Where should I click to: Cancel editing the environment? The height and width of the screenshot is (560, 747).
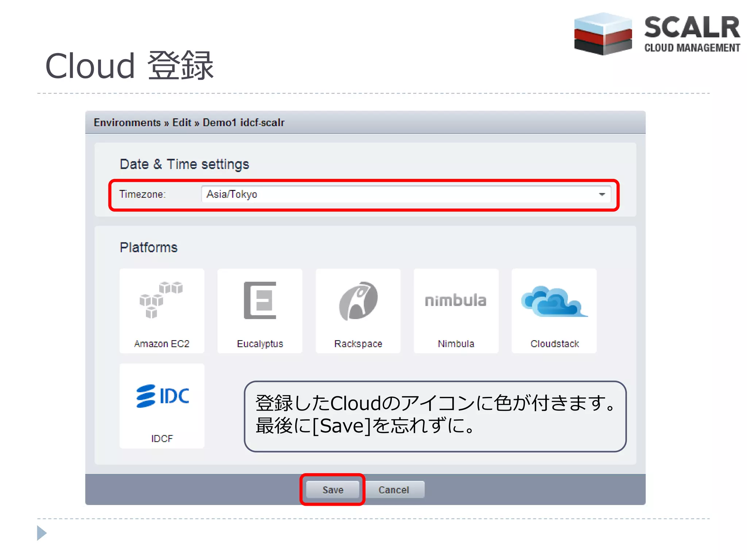pos(394,490)
